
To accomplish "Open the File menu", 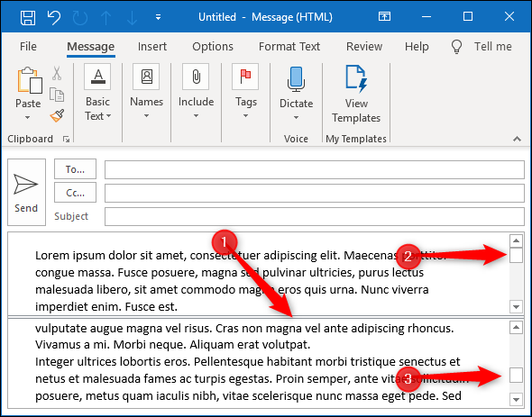I will tap(28, 47).
